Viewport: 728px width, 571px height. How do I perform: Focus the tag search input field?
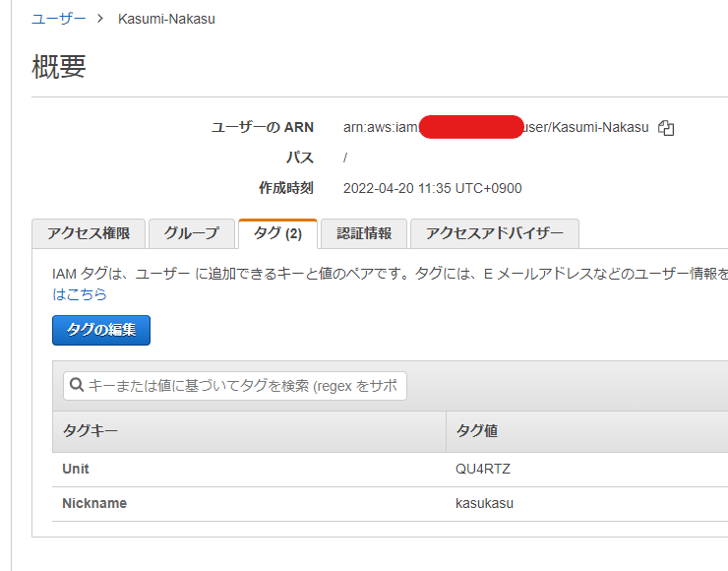point(235,386)
